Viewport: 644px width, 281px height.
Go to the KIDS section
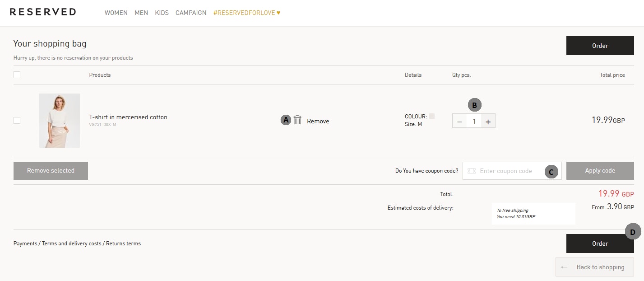(x=162, y=13)
